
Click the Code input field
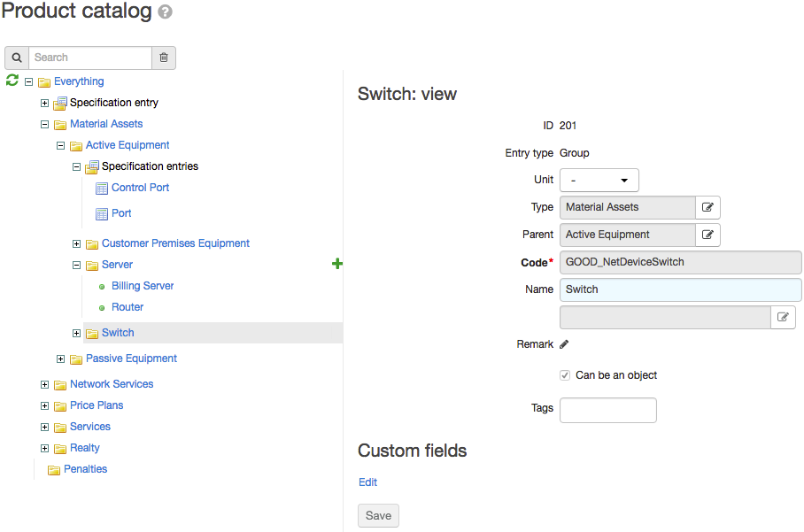click(x=680, y=262)
